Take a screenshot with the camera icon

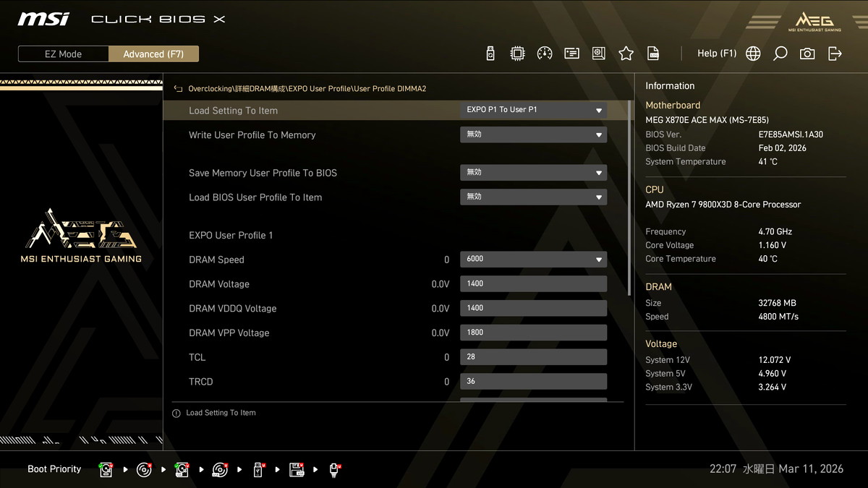click(807, 53)
